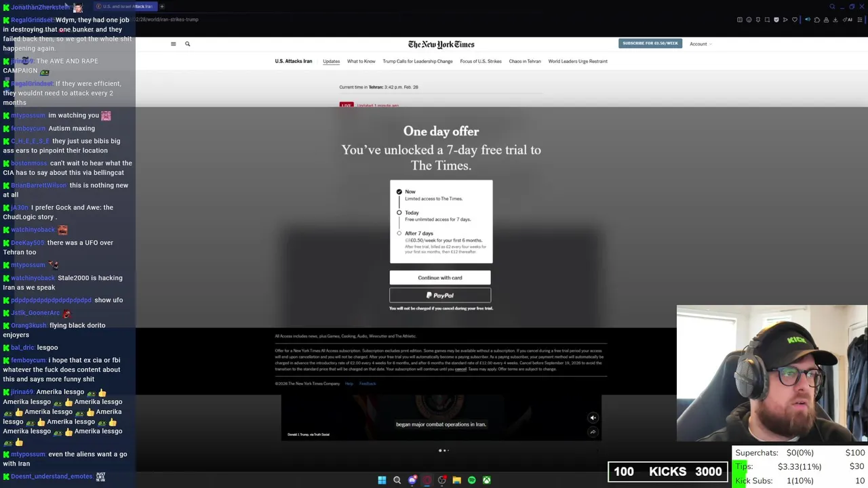The width and height of the screenshot is (868, 488).
Task: Open Discord from the taskbar
Action: [412, 480]
